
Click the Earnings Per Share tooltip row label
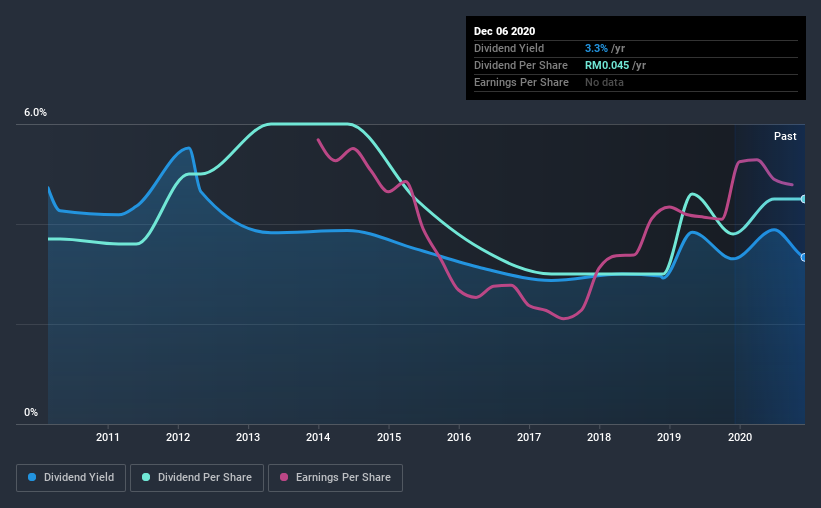(521, 82)
